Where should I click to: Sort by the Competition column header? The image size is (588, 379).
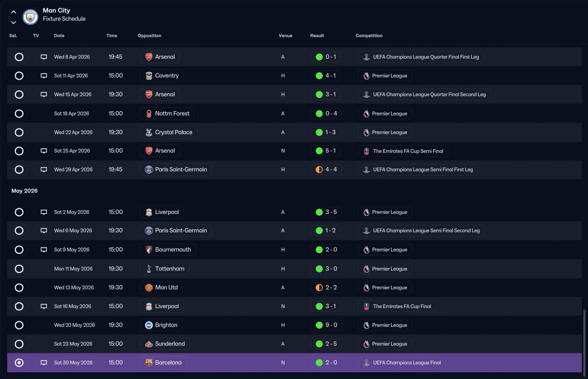[369, 36]
